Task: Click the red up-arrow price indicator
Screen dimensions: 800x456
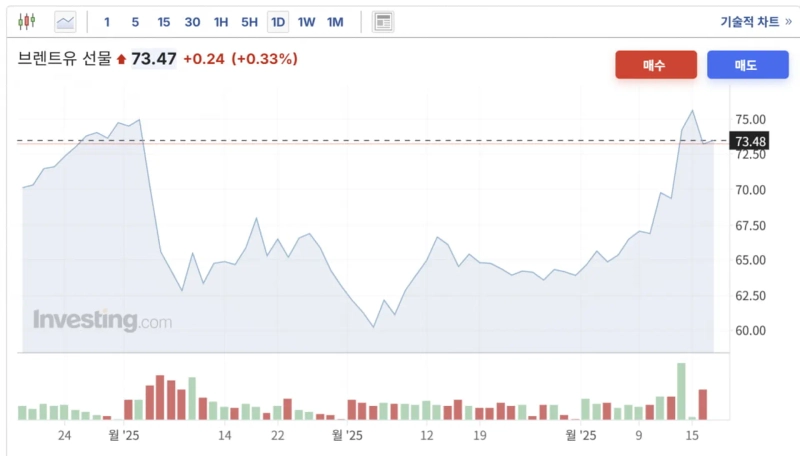Action: (122, 60)
